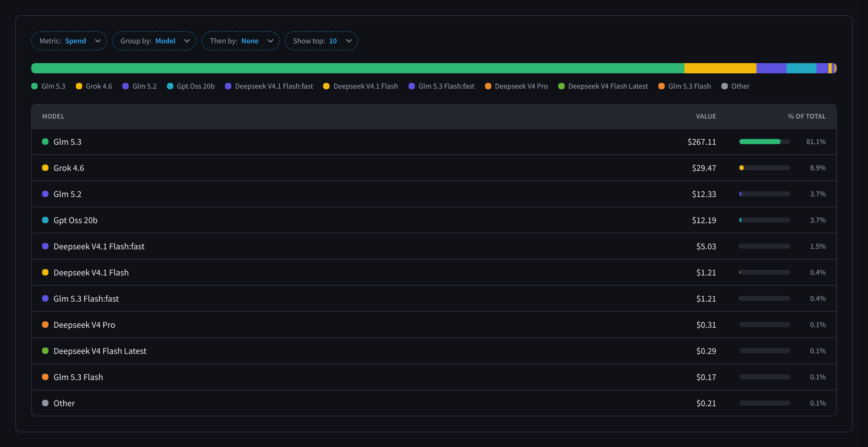Select Other legend item
The image size is (868, 447).
735,86
